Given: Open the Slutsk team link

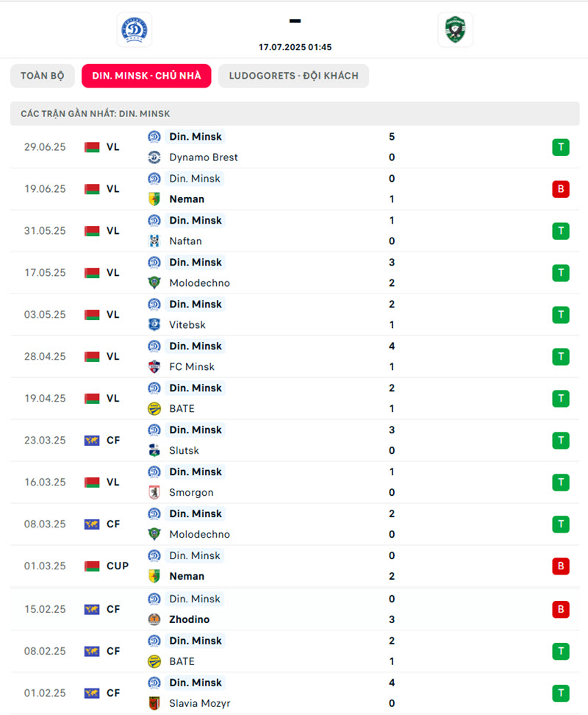Looking at the screenshot, I should (184, 450).
